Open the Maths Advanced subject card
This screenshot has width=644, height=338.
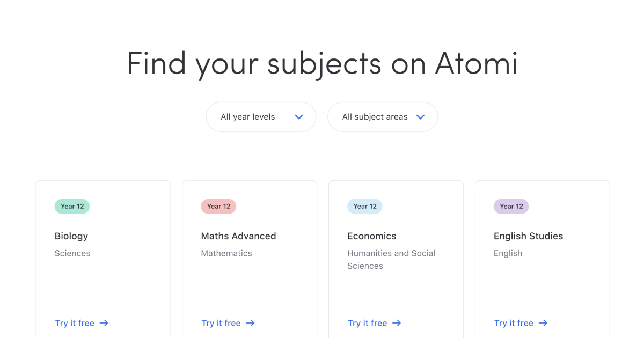(249, 258)
